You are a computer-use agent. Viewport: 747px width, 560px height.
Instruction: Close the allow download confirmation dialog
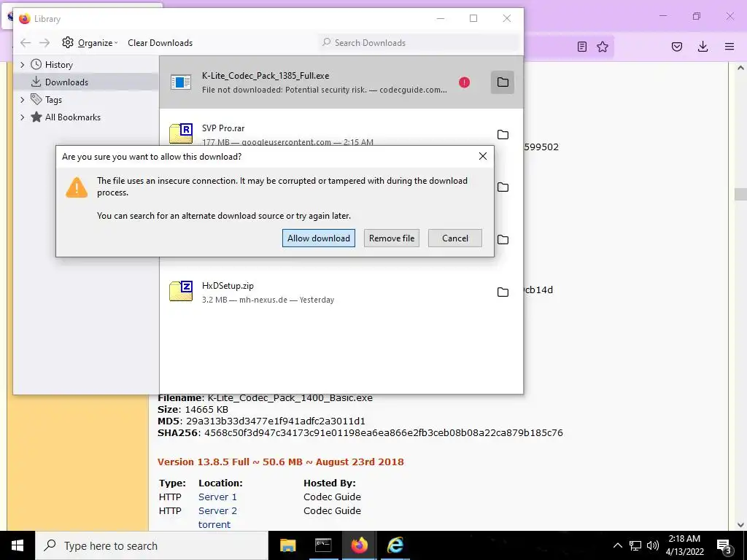483,156
